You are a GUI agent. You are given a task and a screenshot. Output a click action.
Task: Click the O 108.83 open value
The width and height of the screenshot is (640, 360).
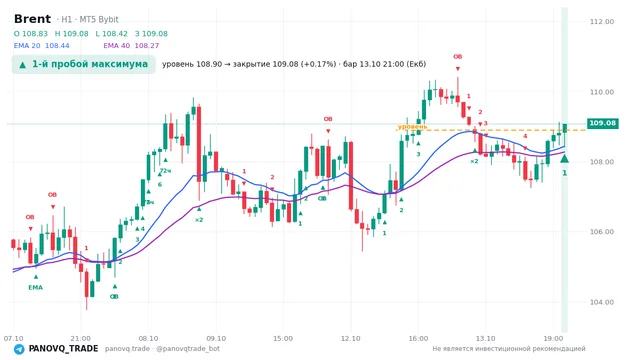coord(31,33)
